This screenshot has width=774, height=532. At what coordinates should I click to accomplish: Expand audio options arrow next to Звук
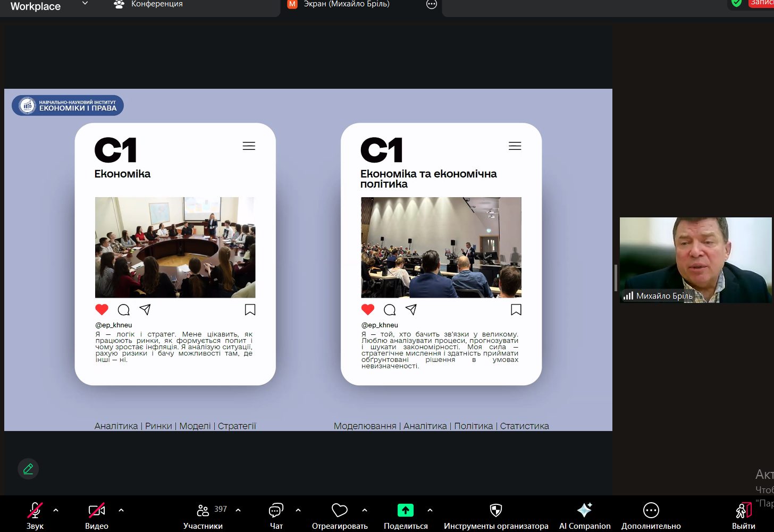pyautogui.click(x=56, y=510)
